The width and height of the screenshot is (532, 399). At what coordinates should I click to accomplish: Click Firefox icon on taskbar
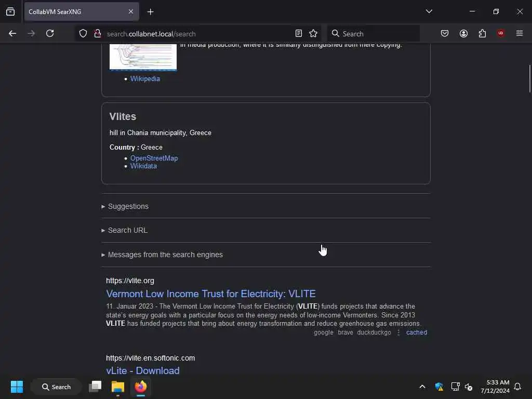[x=140, y=387]
